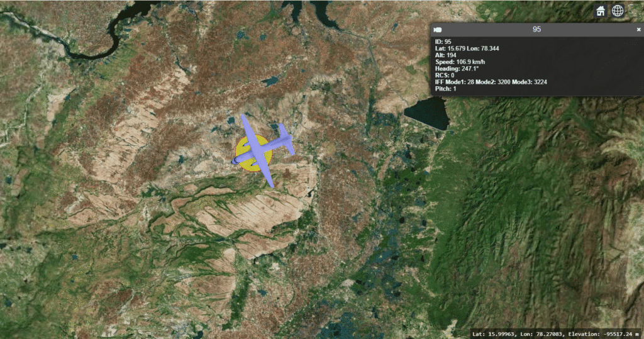The height and width of the screenshot is (339, 644).
Task: Open the globe scene mode picker
Action: tap(618, 11)
